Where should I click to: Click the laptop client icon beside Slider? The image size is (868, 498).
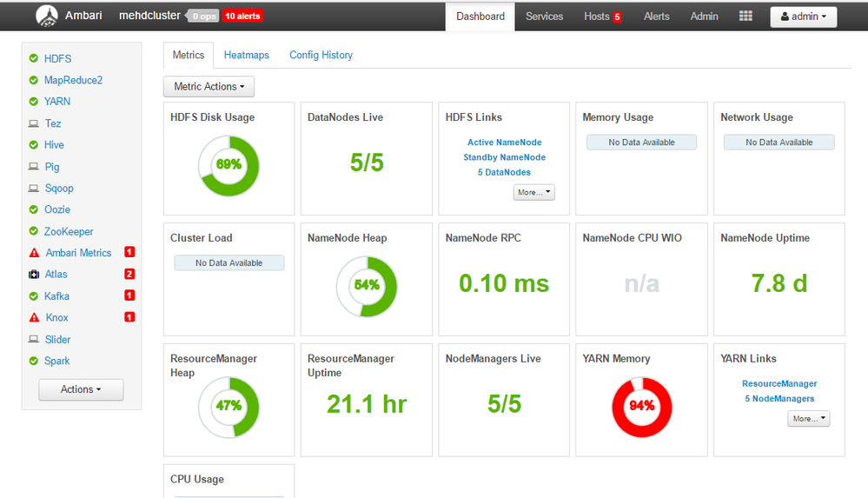34,339
